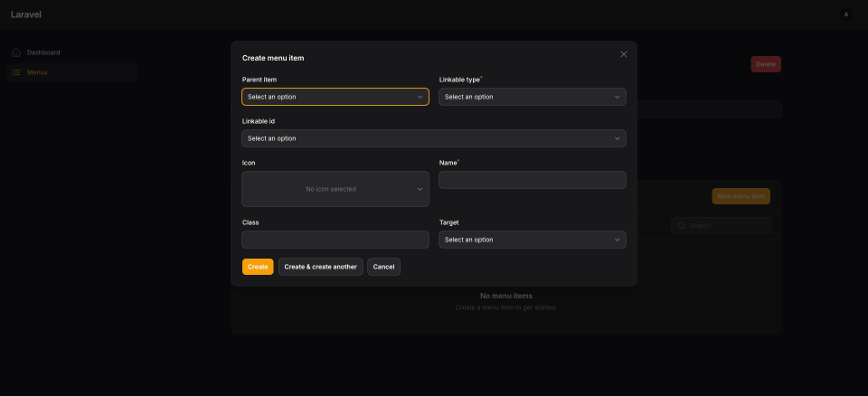
Task: Cancel the menu item creation
Action: (383, 267)
